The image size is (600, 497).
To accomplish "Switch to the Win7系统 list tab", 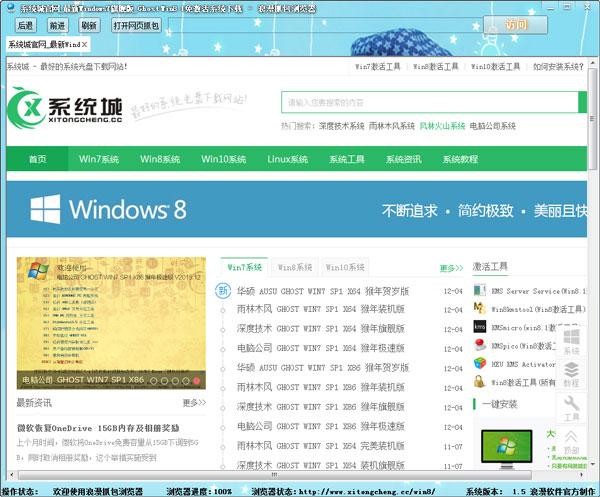I will (x=245, y=267).
